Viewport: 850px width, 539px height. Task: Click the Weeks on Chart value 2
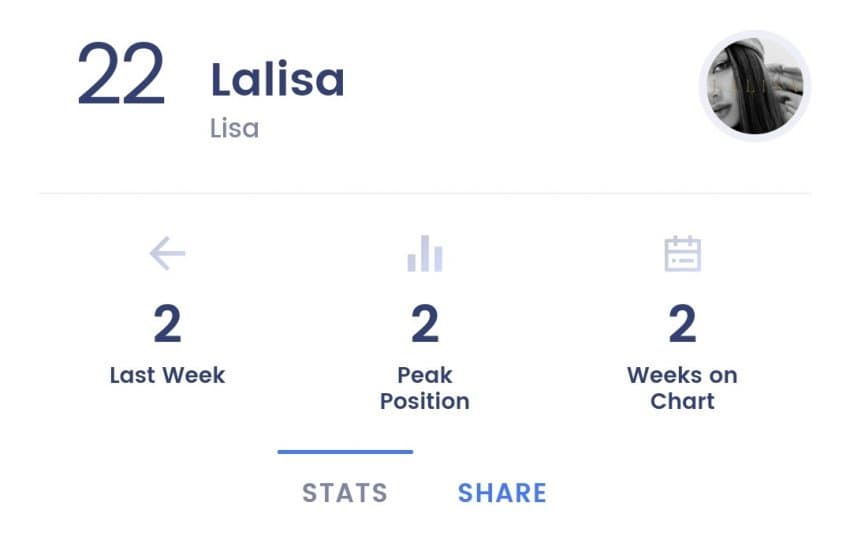[x=682, y=324]
